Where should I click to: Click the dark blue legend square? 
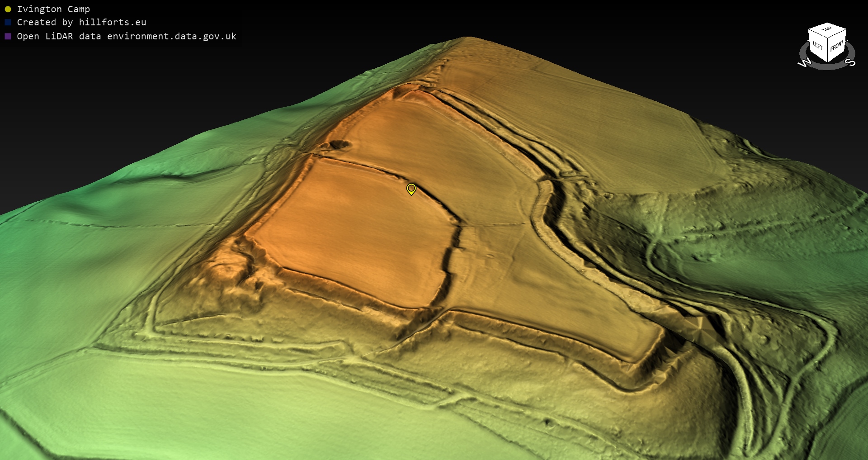tap(8, 22)
